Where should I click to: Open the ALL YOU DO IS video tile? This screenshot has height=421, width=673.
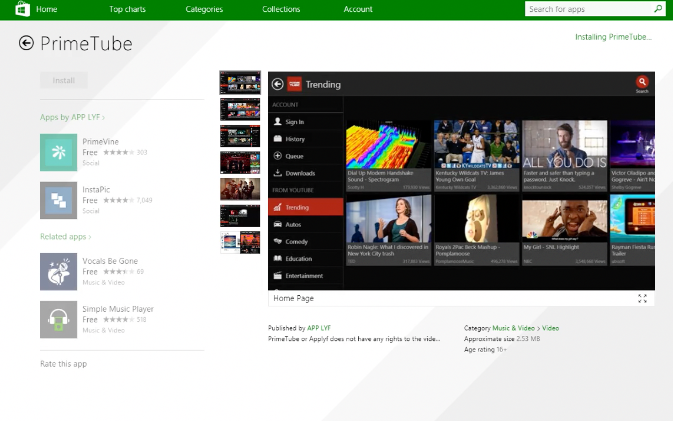pyautogui.click(x=564, y=155)
